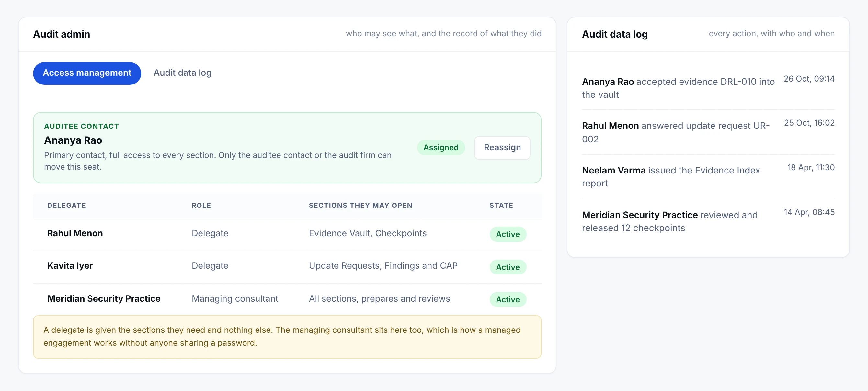This screenshot has width=868, height=391.
Task: Open the Neelam Varma Evidence Index report entry
Action: (708, 177)
